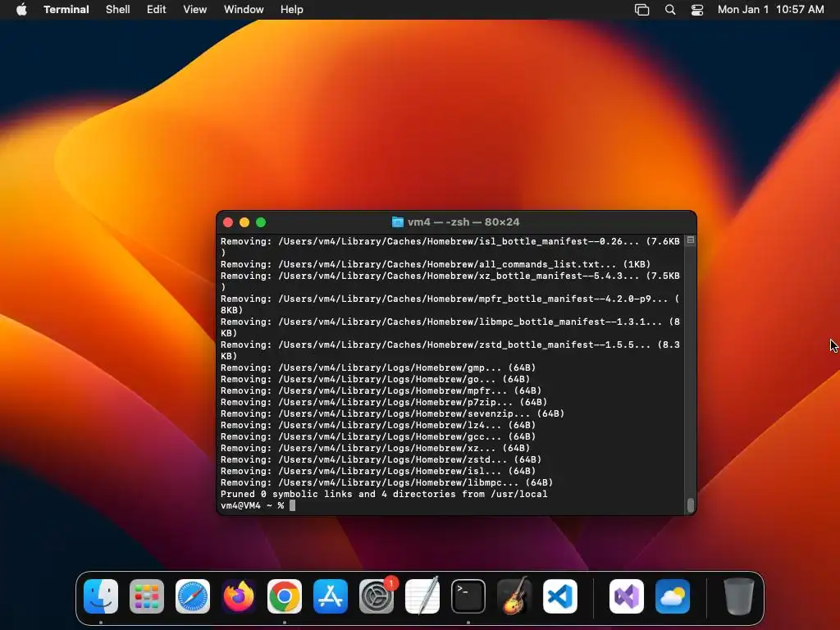Open Visual Studio purple dock icon
Screen dimensions: 840x630
(x=627, y=596)
